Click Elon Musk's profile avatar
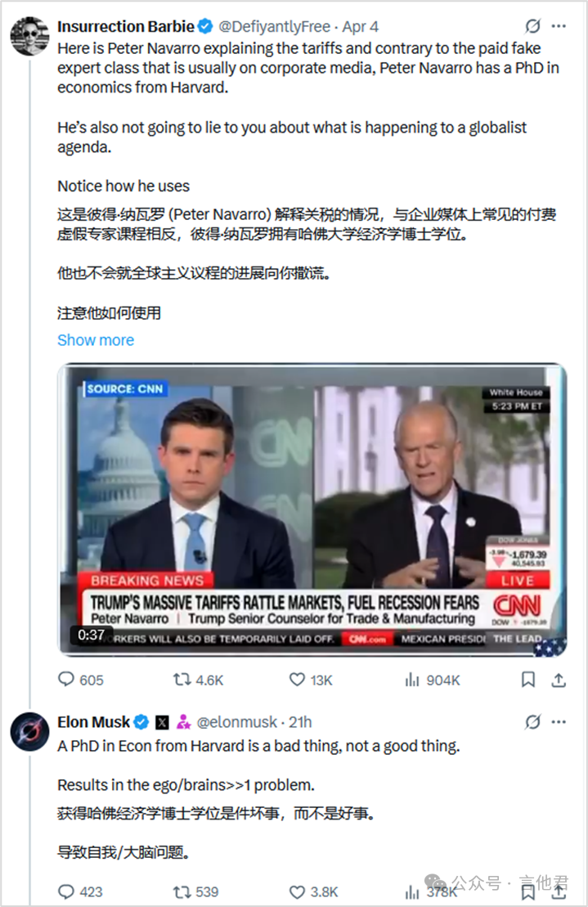Image resolution: width=588 pixels, height=907 pixels. (x=29, y=730)
